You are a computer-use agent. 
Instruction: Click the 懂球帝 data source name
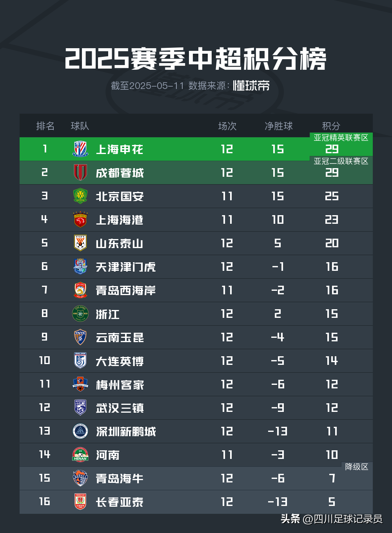[251, 86]
